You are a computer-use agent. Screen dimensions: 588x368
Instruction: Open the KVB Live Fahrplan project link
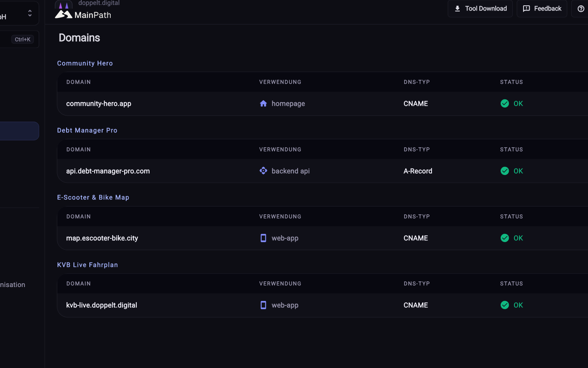tap(87, 265)
